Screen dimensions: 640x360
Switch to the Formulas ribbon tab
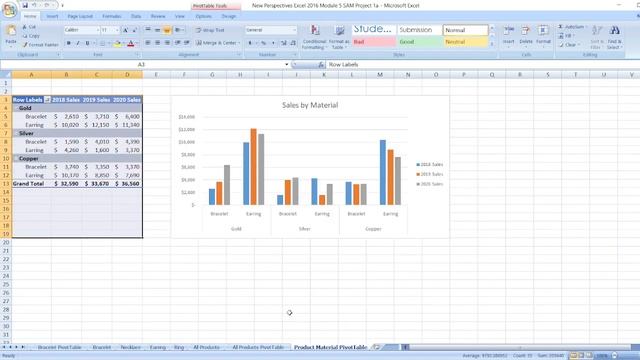(x=111, y=16)
